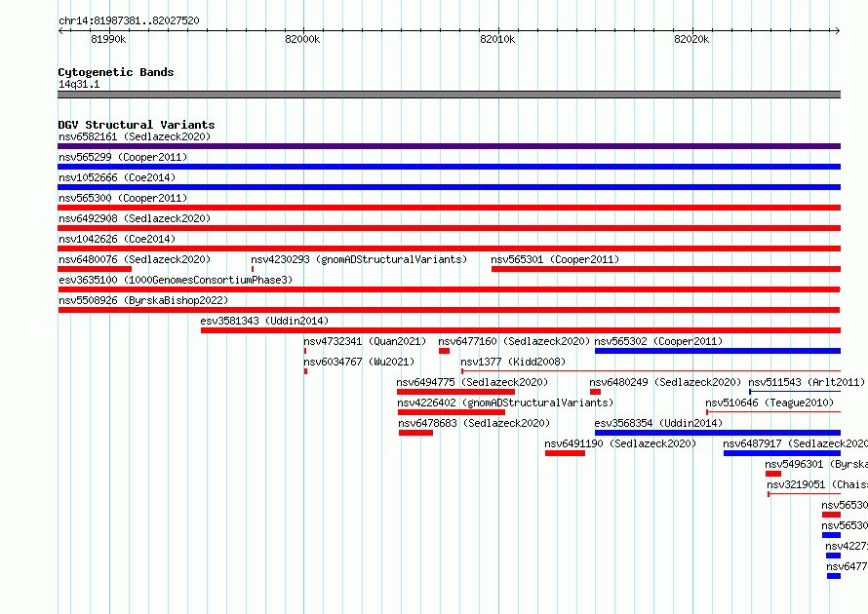Select nsv6480249 (Sedlazeck2020) label
Image resolution: width=868 pixels, height=614 pixels.
coord(665,382)
